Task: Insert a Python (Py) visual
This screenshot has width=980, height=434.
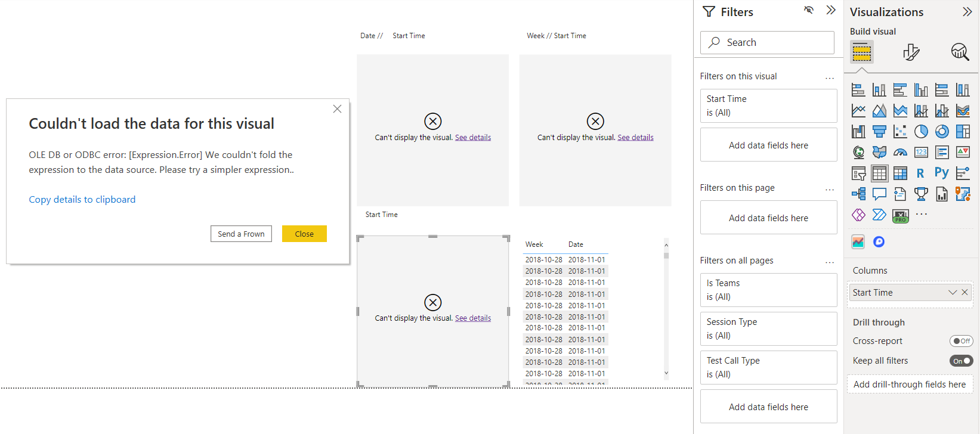Action: [x=942, y=173]
